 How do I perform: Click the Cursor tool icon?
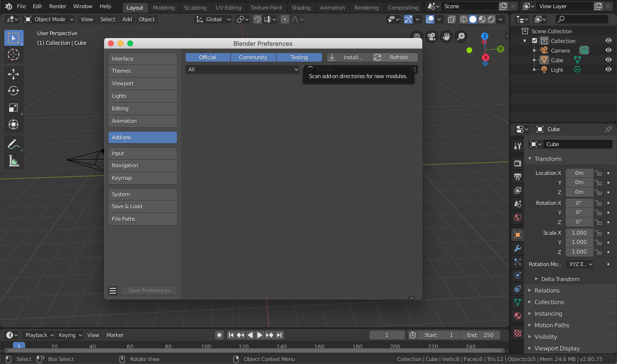click(13, 54)
